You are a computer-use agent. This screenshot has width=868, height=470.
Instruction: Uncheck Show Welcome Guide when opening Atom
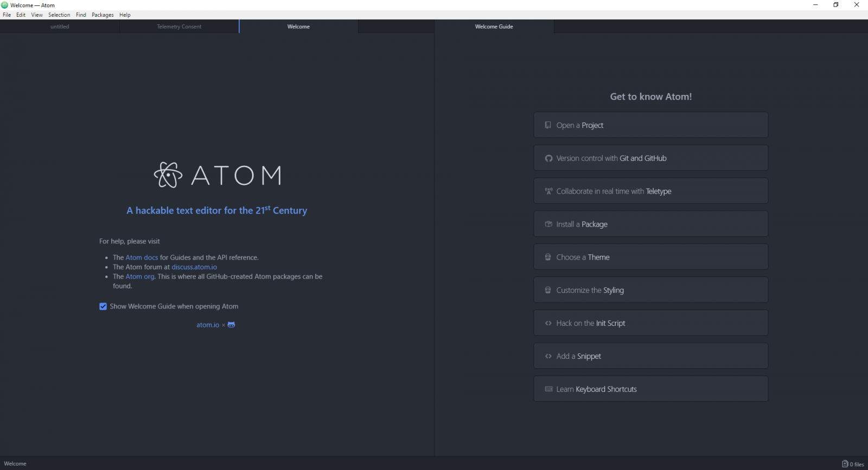(103, 307)
